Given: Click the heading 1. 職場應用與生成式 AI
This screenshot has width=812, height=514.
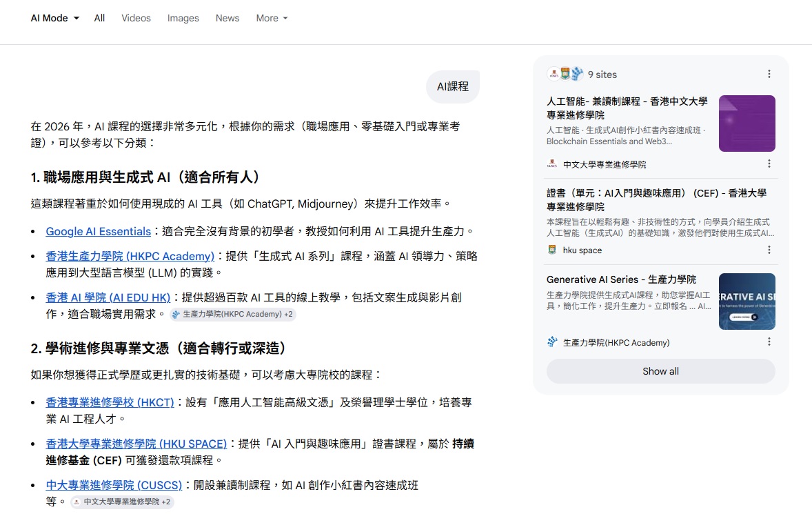Looking at the screenshot, I should pyautogui.click(x=145, y=177).
